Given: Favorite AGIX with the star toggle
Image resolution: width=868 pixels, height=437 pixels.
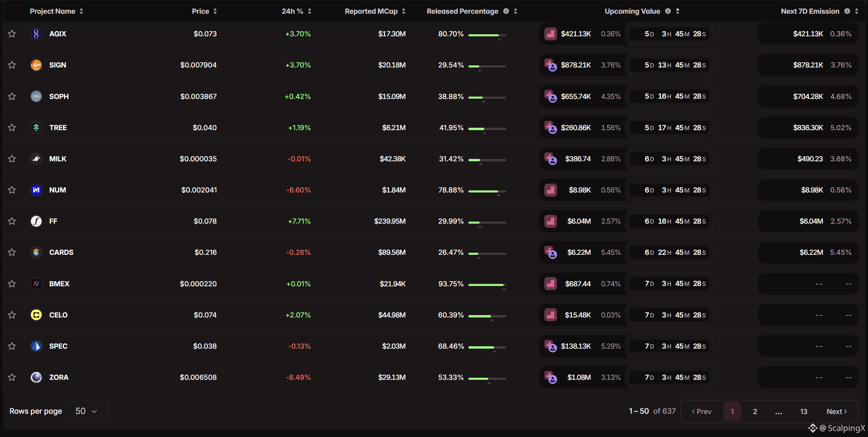Looking at the screenshot, I should pyautogui.click(x=12, y=34).
